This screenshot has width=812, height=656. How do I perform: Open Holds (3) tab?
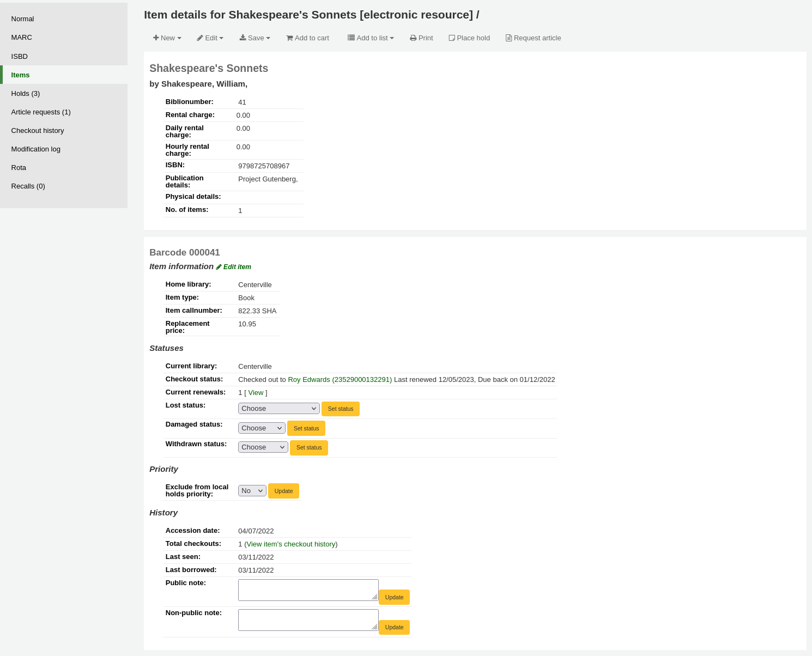(x=64, y=93)
